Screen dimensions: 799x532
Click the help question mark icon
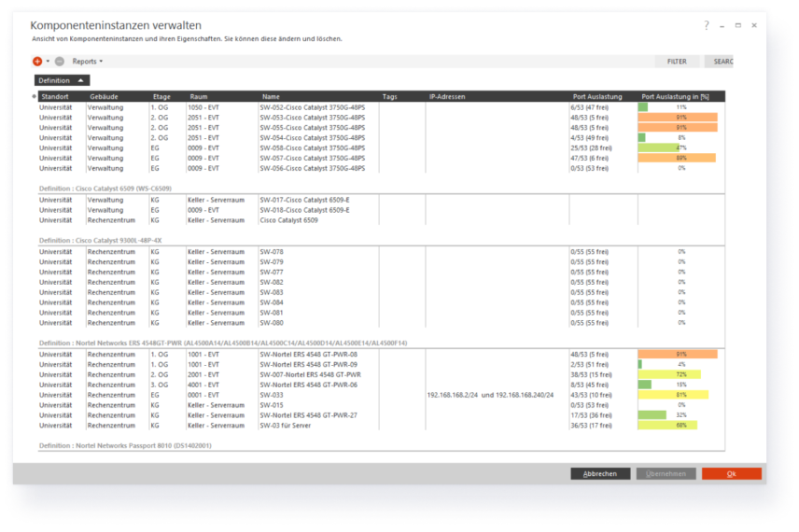[707, 25]
